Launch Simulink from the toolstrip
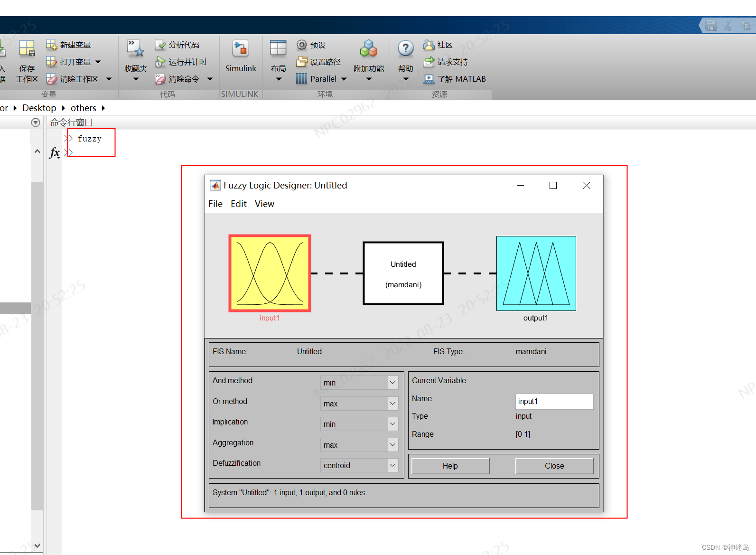756x555 pixels. (241, 56)
